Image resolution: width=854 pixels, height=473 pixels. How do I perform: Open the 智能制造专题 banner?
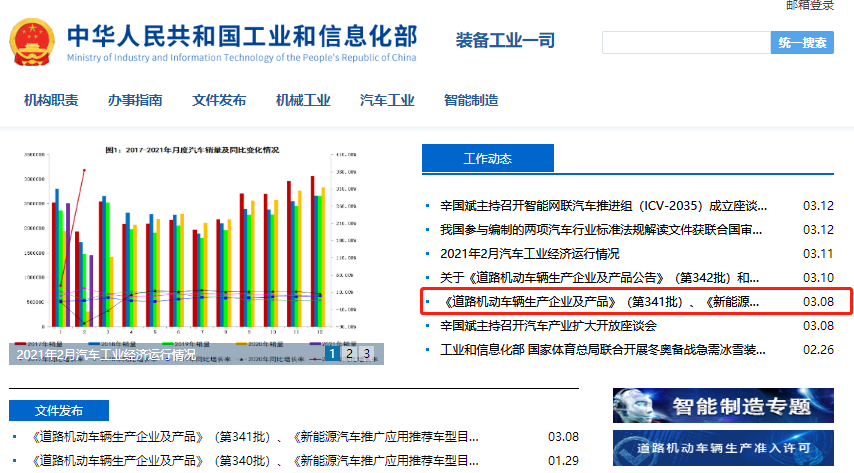(x=723, y=405)
